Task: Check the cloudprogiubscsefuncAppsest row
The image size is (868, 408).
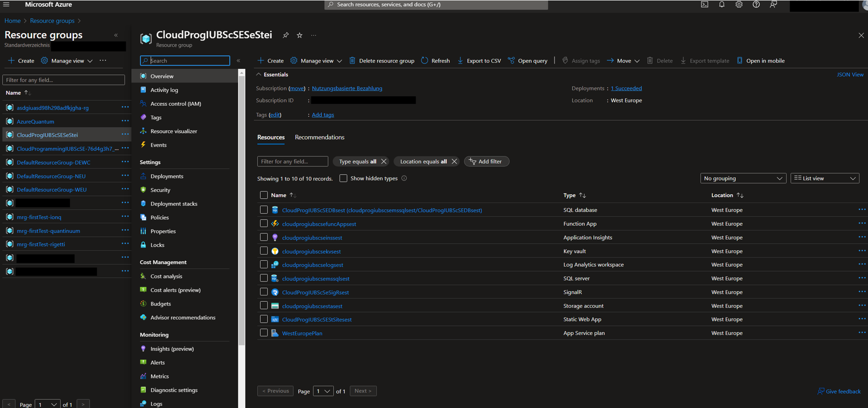Action: 263,223
